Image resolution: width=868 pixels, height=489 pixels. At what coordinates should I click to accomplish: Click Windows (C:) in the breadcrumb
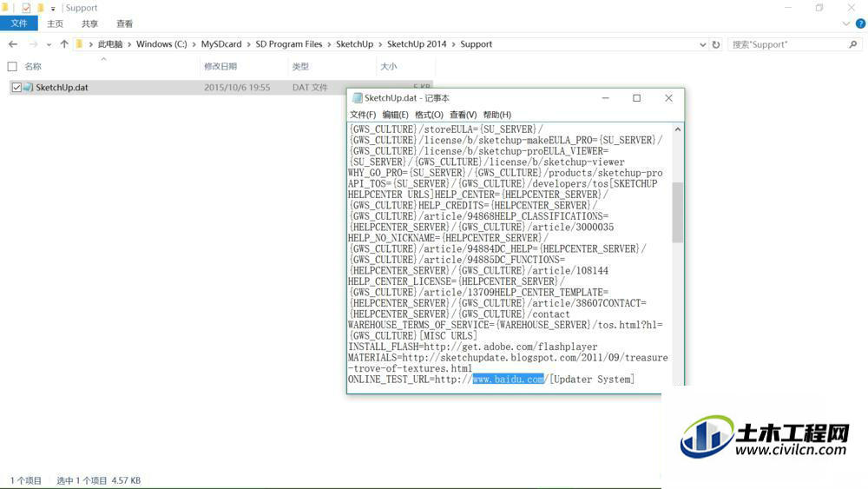coord(161,44)
